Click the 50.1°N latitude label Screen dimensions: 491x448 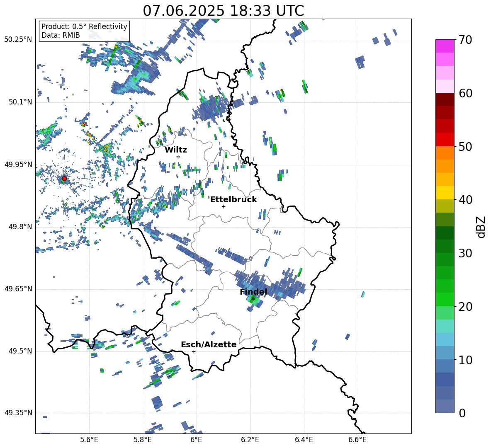tap(20, 102)
